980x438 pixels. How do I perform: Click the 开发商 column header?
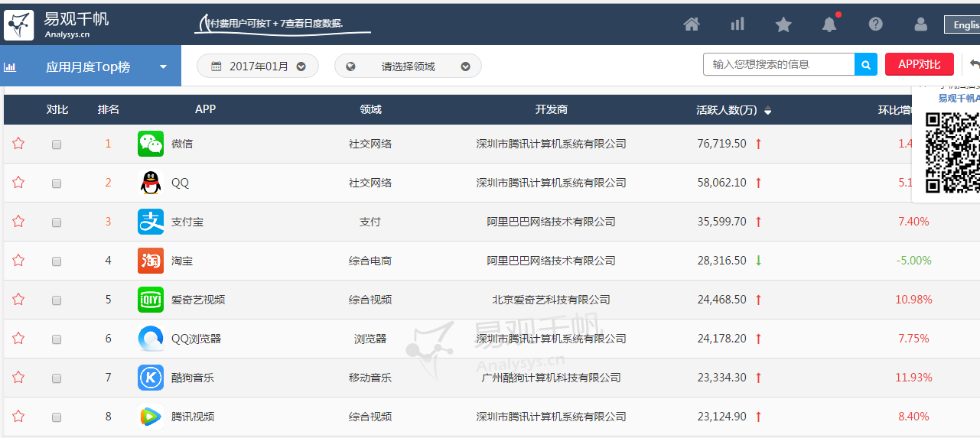click(x=552, y=109)
